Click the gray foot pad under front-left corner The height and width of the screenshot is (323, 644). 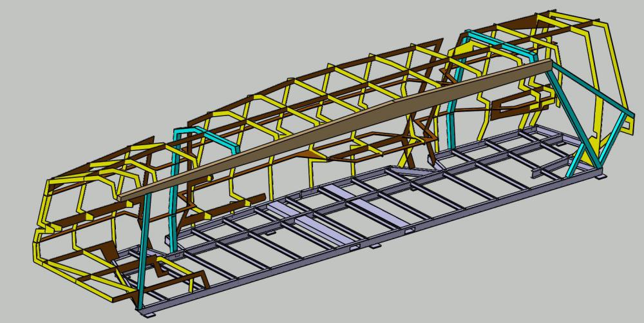click(148, 314)
